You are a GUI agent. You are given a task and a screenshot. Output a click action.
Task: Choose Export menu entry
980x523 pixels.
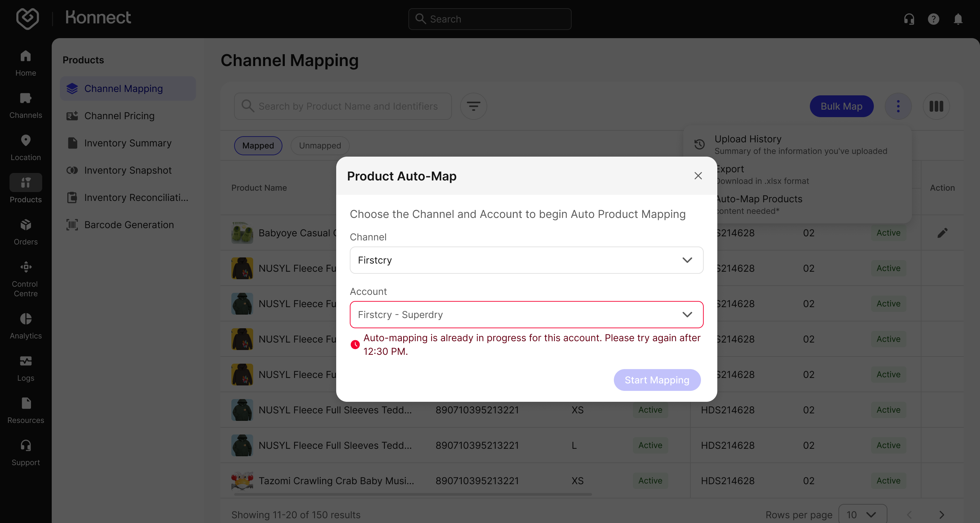point(814,174)
